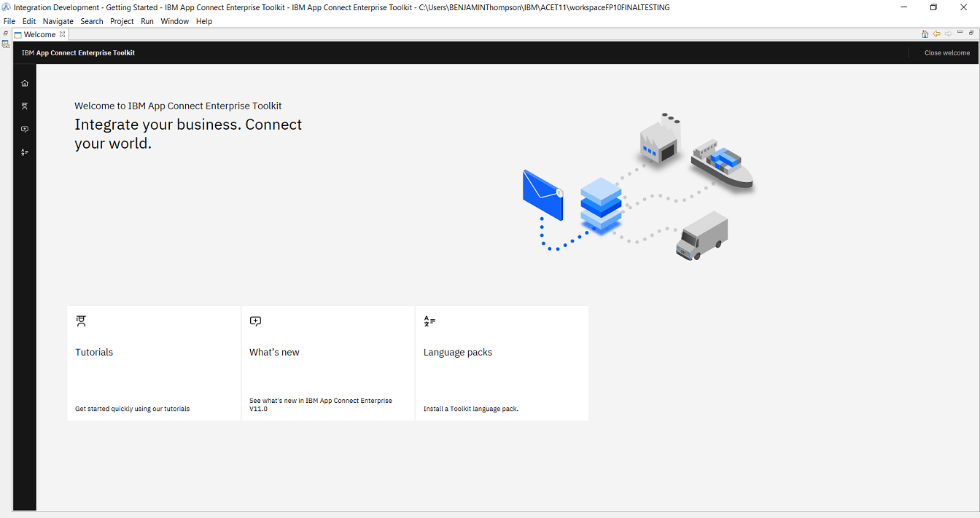980x518 pixels.
Task: Open What's new icon in dark sidebar
Action: point(25,129)
